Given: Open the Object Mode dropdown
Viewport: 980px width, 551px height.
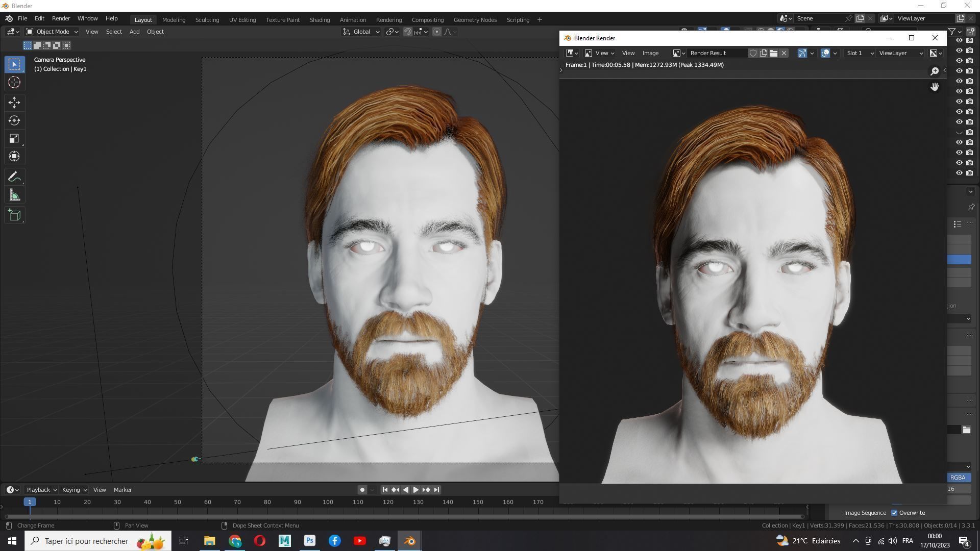Looking at the screenshot, I should [x=52, y=32].
